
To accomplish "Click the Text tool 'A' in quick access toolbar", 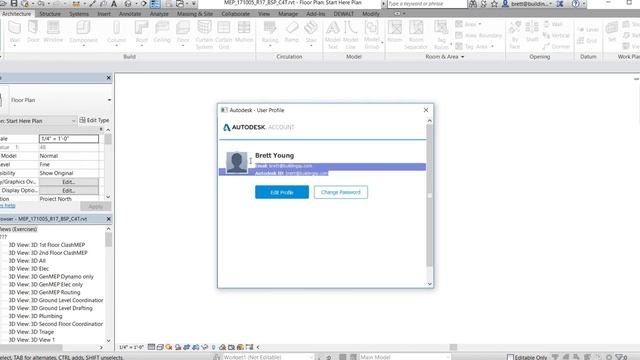I will coord(114,4).
